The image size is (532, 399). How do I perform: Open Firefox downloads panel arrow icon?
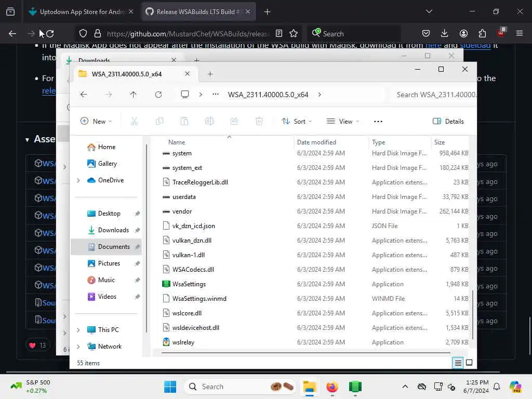pos(444,33)
